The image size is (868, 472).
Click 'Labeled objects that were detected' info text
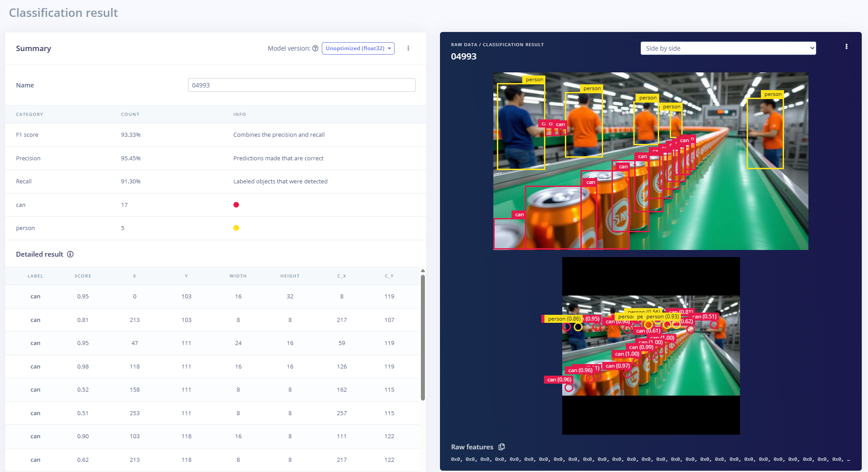[280, 182]
